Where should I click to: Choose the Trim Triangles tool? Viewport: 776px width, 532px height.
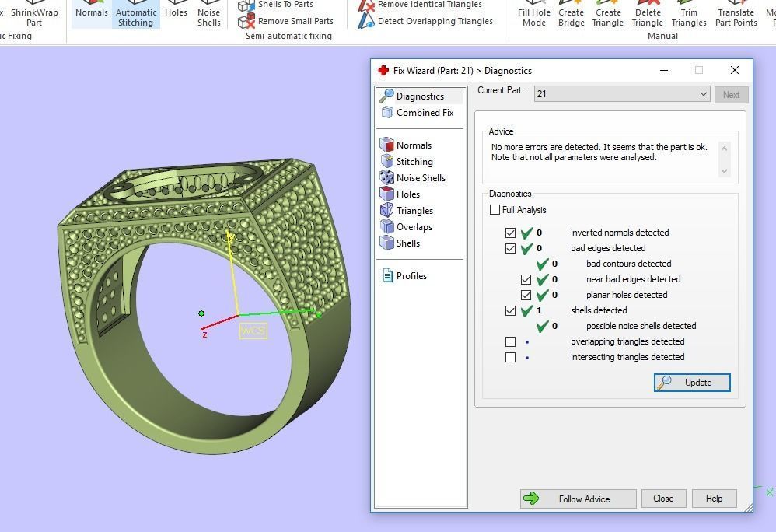point(689,15)
